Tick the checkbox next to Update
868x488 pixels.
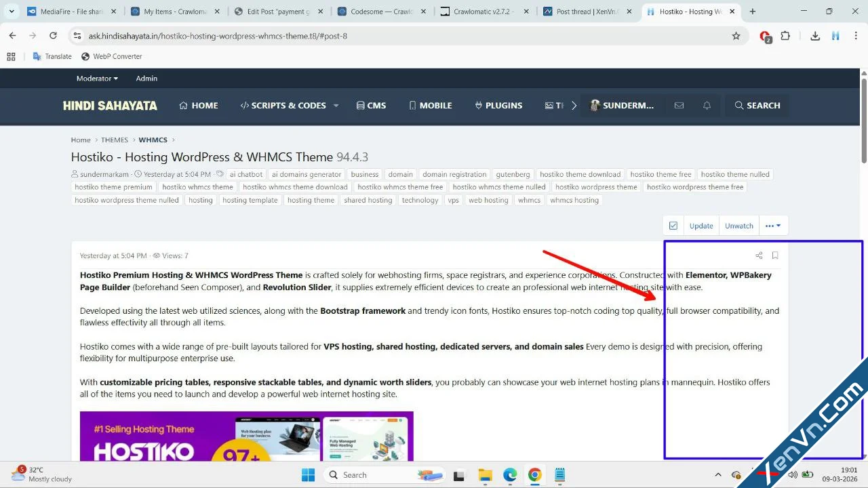673,226
